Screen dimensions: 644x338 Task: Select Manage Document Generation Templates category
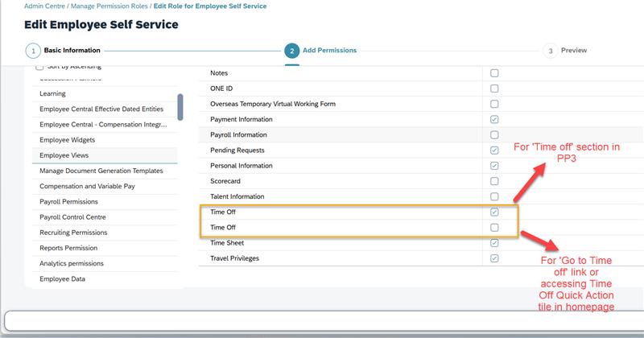tap(105, 171)
